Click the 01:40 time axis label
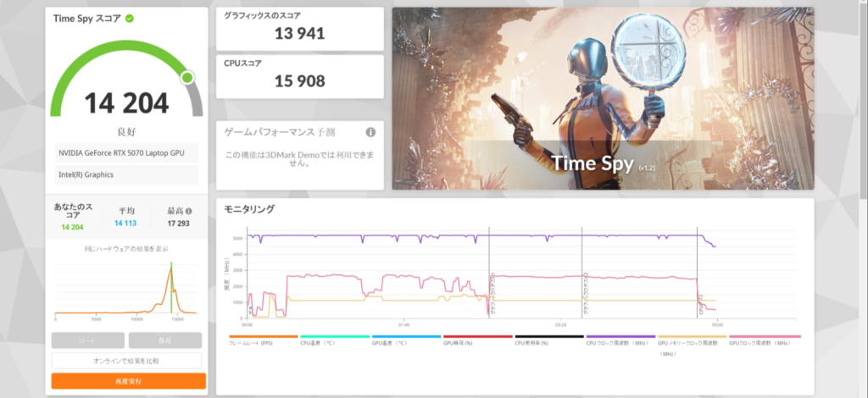The image size is (868, 398). point(403,325)
